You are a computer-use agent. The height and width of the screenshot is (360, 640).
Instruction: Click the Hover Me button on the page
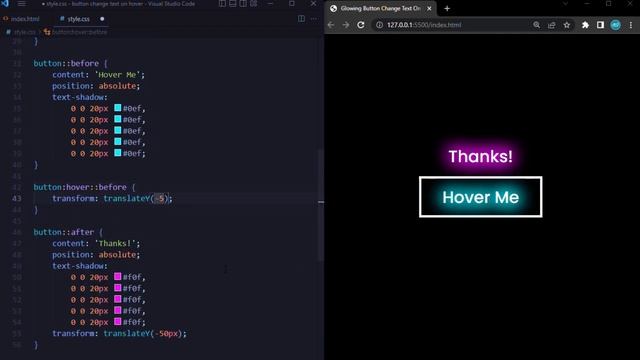coord(480,197)
